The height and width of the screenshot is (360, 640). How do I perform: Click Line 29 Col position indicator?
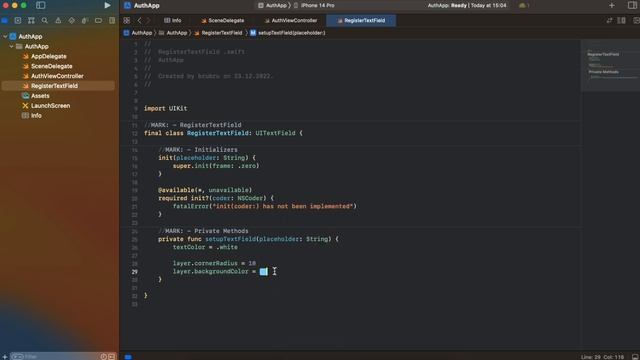[x=602, y=357]
